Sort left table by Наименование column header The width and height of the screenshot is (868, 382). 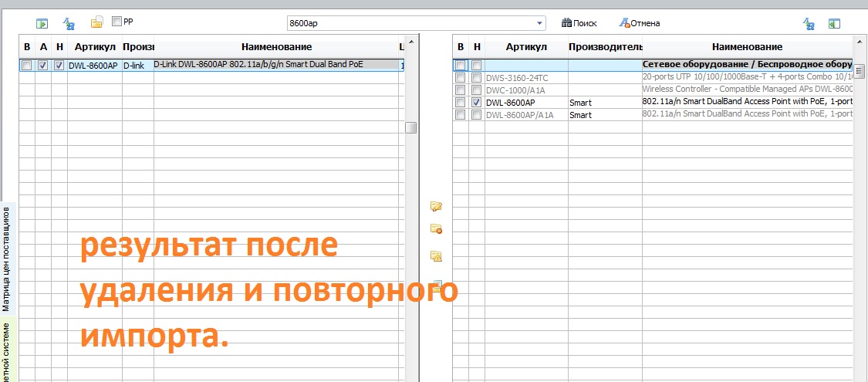[x=276, y=47]
